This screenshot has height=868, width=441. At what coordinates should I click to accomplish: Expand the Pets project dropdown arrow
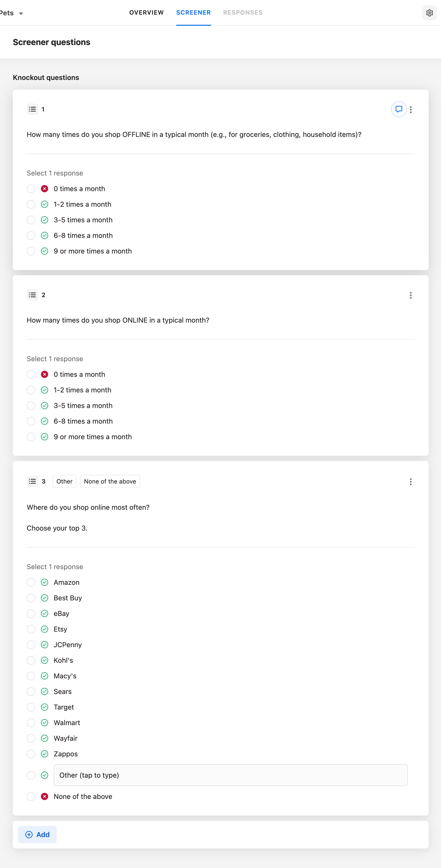point(21,13)
